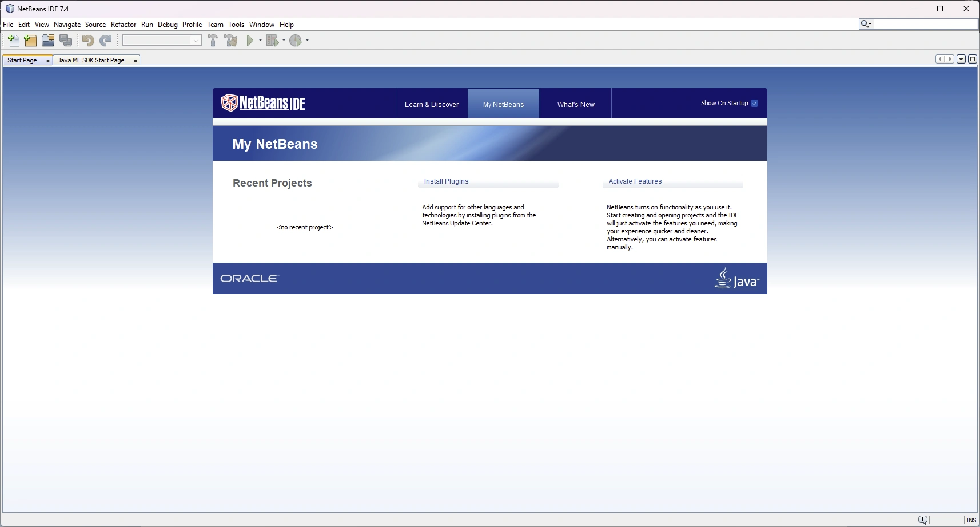
Task: Click the Activate Features link
Action: 635,181
